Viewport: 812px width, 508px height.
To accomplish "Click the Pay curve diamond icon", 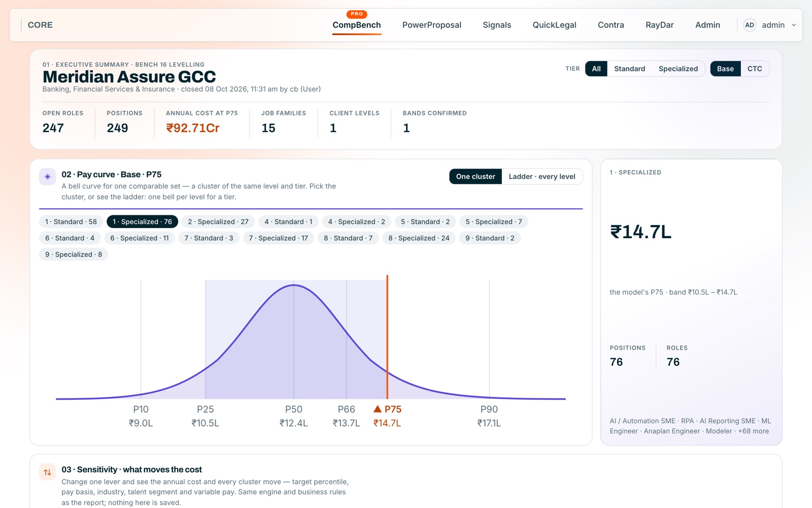I will pyautogui.click(x=47, y=177).
